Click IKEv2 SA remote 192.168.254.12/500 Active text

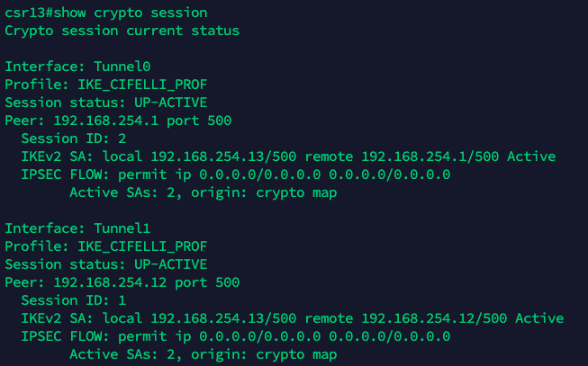[x=434, y=318]
